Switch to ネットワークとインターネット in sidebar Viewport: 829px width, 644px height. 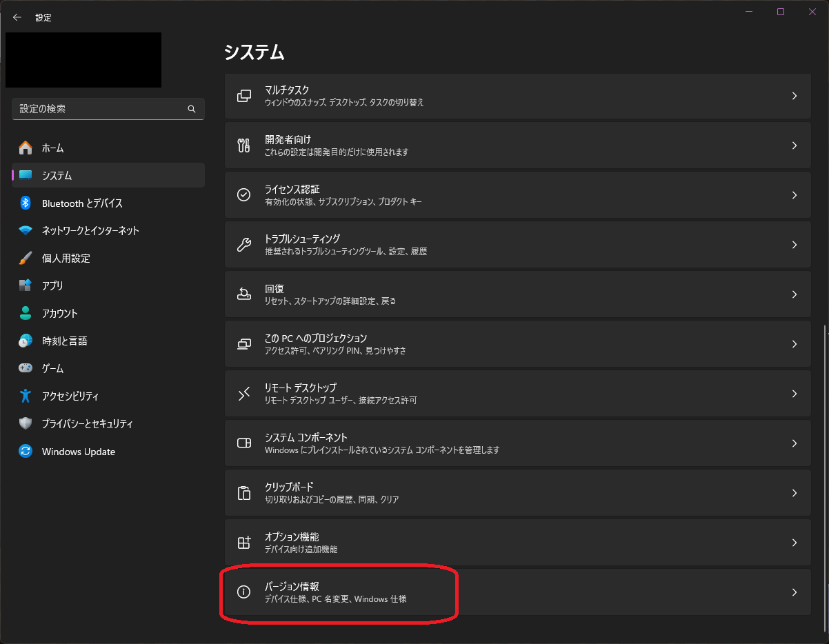90,230
